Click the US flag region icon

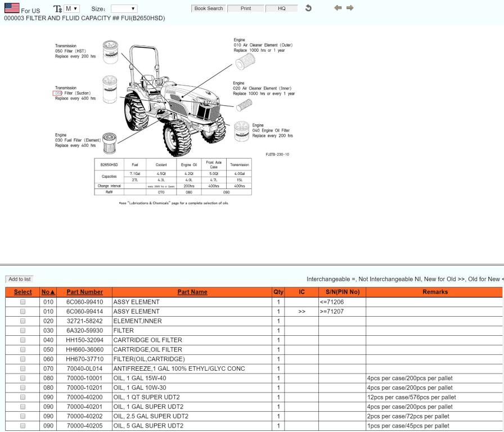pyautogui.click(x=12, y=8)
